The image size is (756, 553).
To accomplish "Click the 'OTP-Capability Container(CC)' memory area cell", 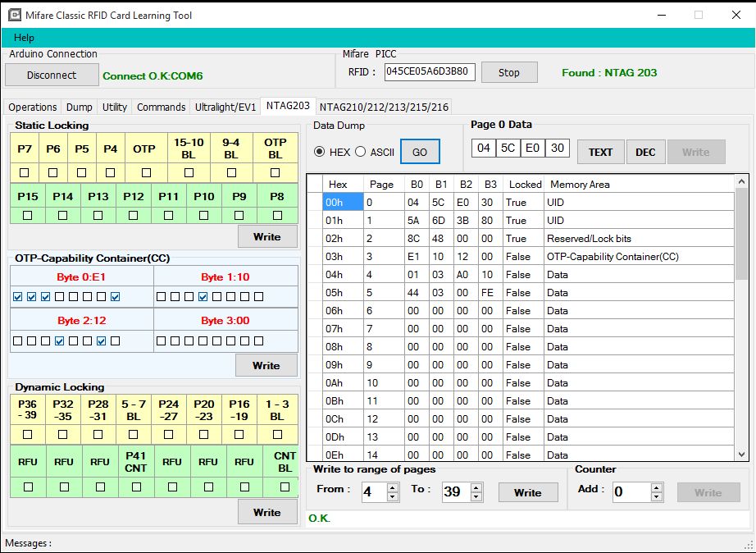I will coord(639,257).
